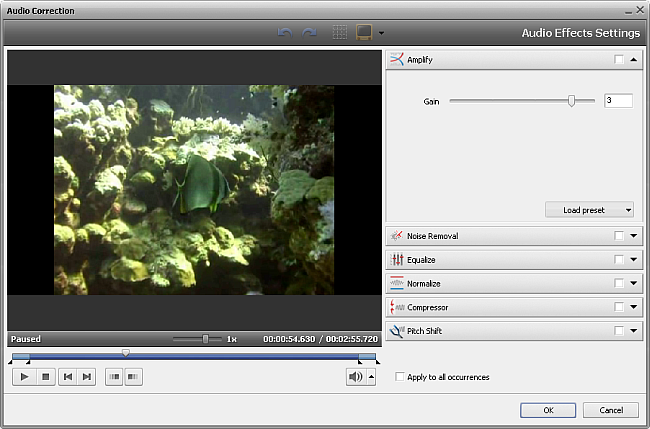Click the Compressor section title
Screen dimensions: 650x429
[x=427, y=307]
